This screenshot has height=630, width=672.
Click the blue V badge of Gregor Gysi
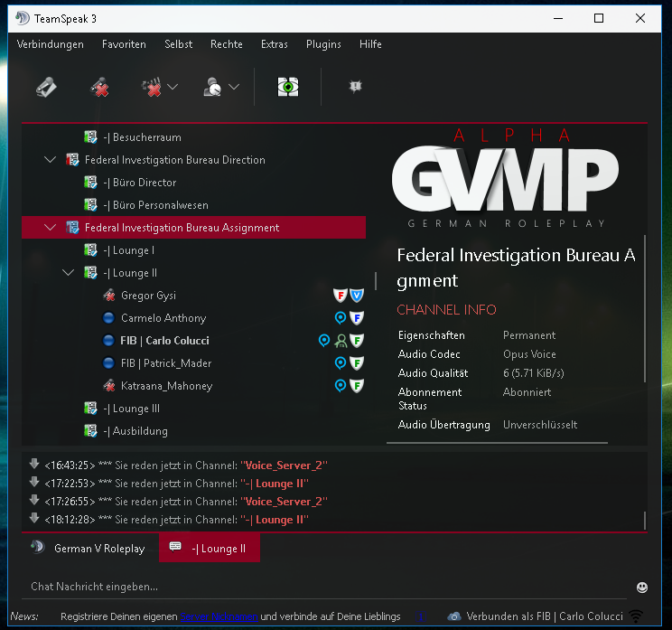(357, 296)
